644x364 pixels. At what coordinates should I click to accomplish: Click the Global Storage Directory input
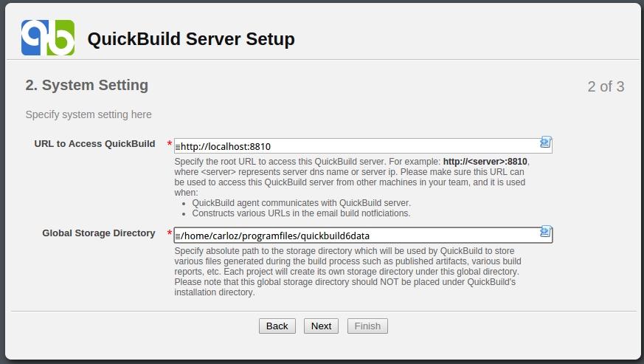pyautogui.click(x=363, y=236)
